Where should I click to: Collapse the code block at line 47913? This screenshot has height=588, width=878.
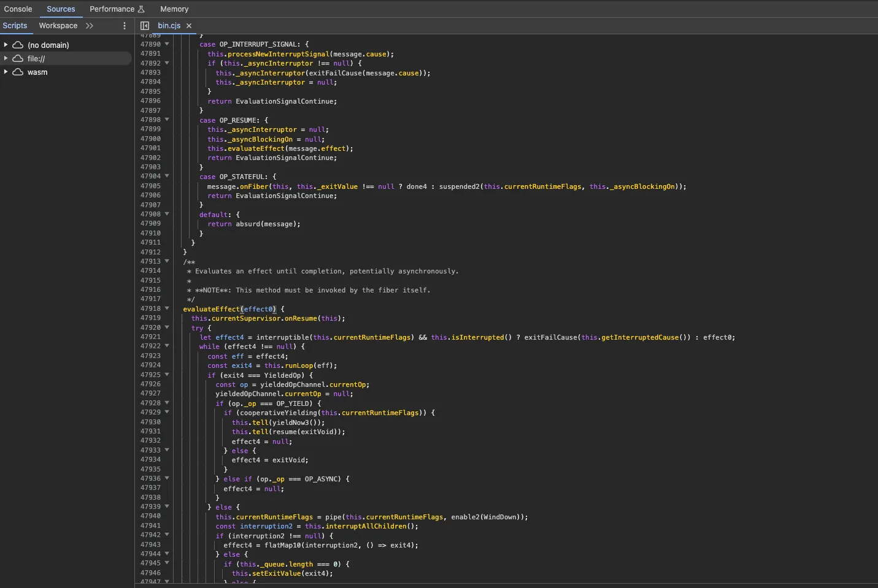[x=167, y=261]
